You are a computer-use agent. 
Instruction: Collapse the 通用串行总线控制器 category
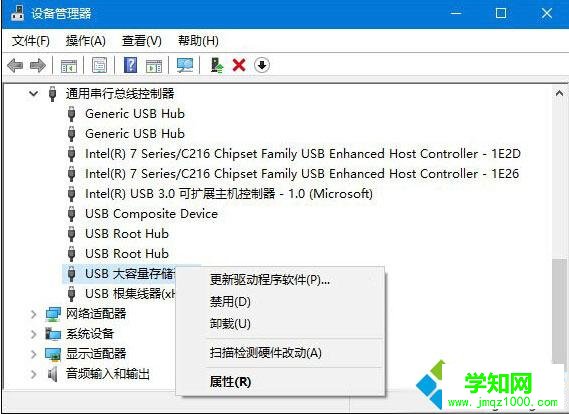click(33, 94)
